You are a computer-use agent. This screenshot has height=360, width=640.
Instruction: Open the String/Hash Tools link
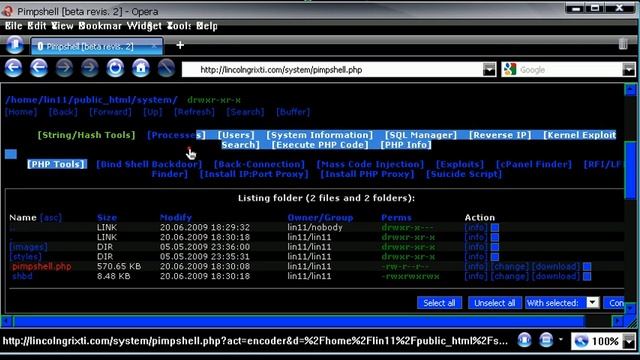86,135
